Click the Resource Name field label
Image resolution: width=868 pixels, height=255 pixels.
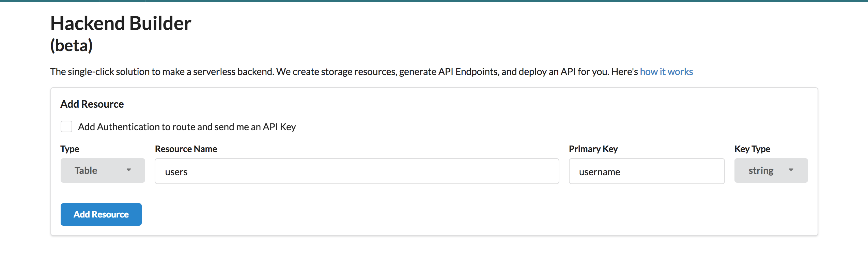(x=186, y=149)
